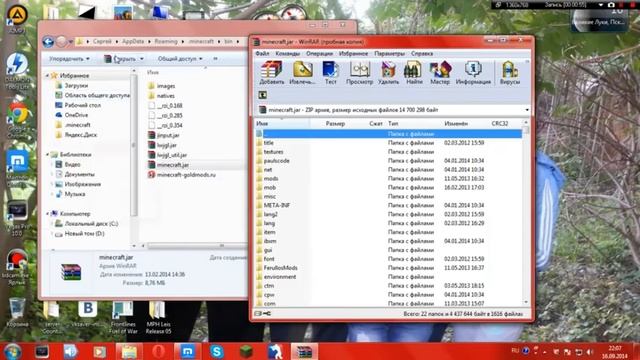Image resolution: width=640 pixels, height=360 pixels.
Task: Click Roaming in Explorer address bar
Action: pos(166,42)
